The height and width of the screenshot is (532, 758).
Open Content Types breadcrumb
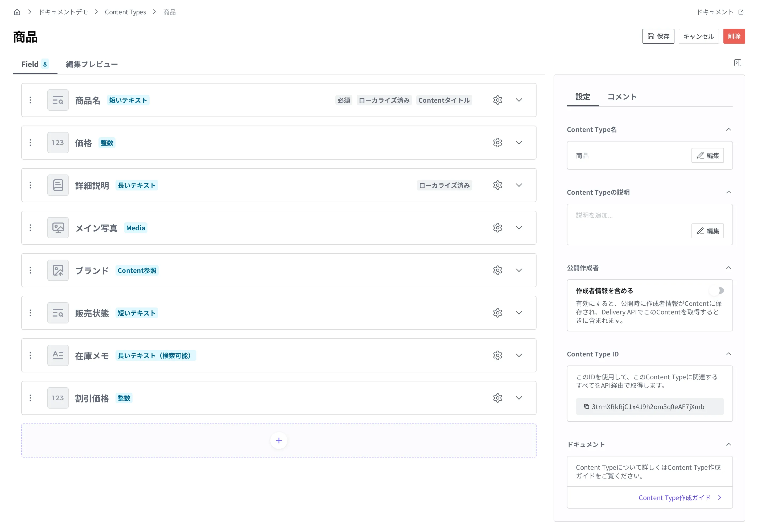point(125,12)
